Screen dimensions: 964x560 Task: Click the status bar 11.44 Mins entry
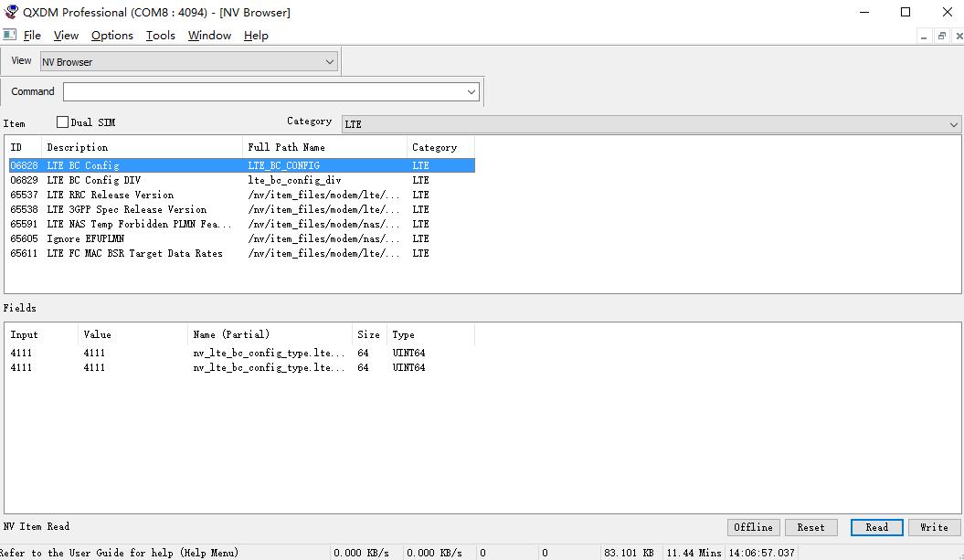point(694,553)
